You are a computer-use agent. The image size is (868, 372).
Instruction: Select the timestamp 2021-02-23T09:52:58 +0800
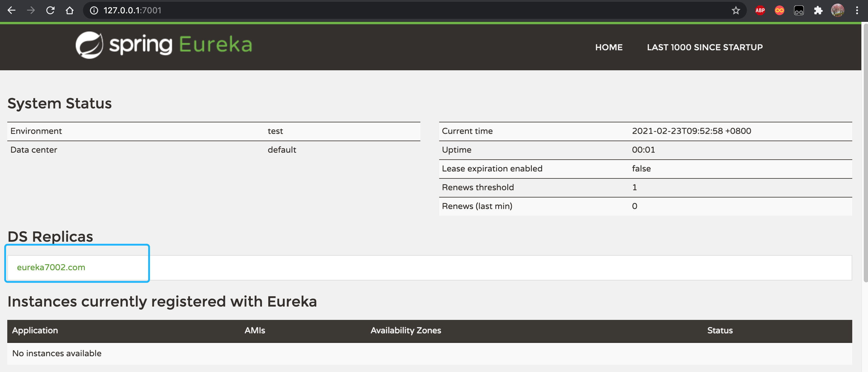tap(691, 131)
